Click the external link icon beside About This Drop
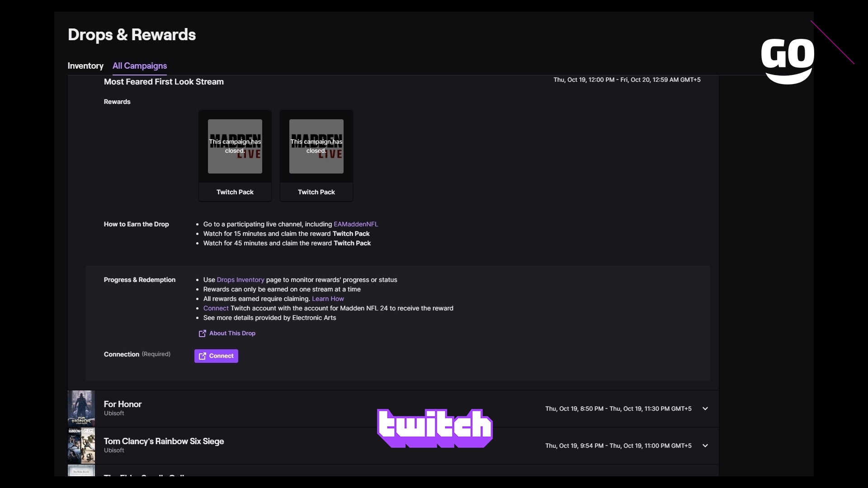The image size is (868, 488). [202, 333]
